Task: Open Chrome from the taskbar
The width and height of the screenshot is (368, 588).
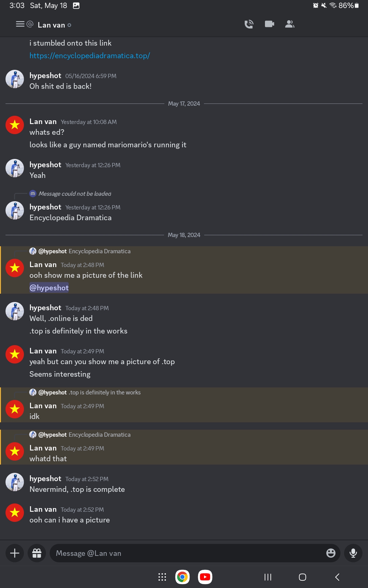Action: (182, 577)
